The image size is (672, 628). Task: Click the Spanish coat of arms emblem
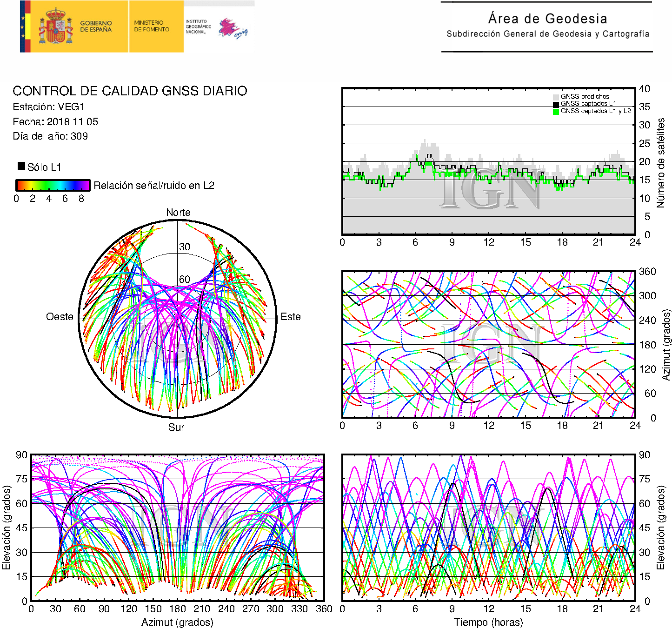click(56, 27)
